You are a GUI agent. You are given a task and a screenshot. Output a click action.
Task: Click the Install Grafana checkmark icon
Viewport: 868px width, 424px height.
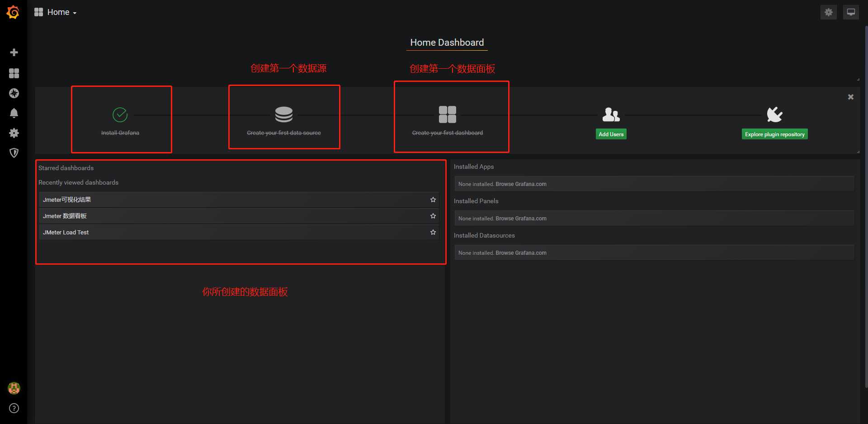pos(120,115)
